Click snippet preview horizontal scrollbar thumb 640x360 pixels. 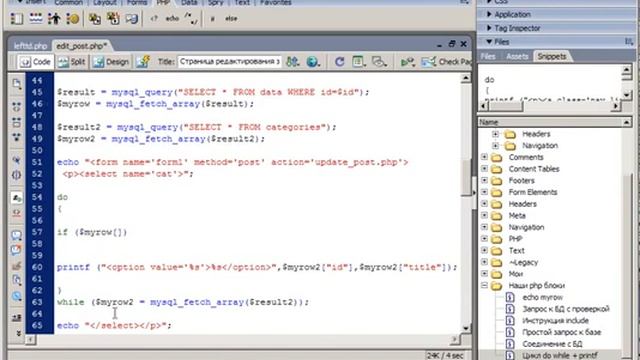coord(506,106)
